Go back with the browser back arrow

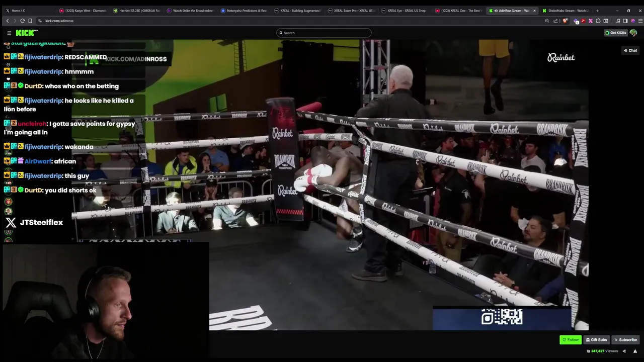pos(7,21)
